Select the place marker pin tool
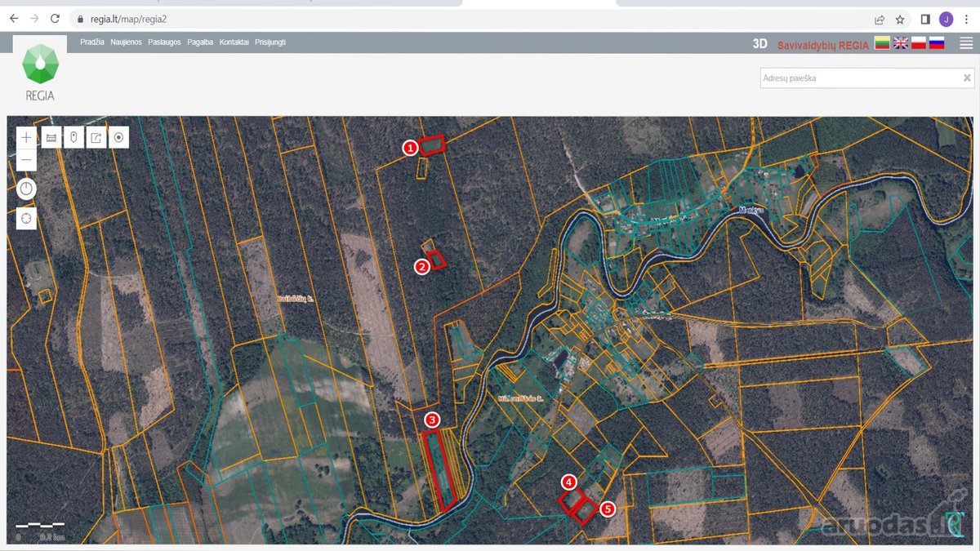980x551 pixels. pos(74,138)
